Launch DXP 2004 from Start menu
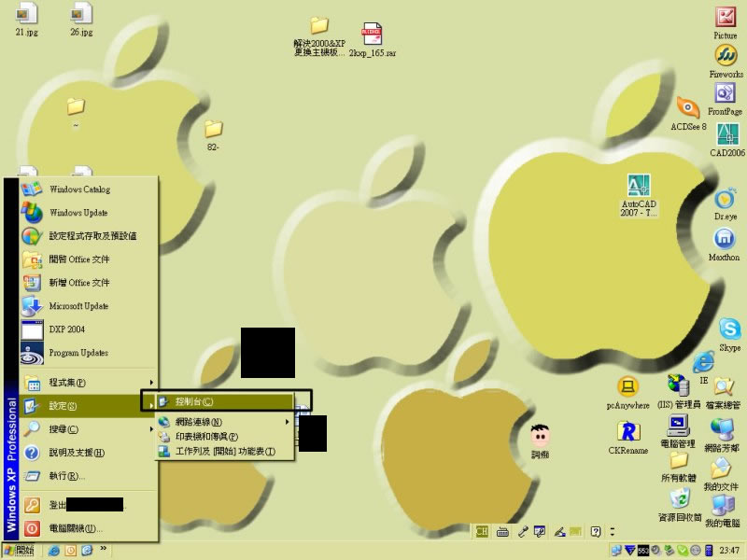The image size is (747, 560). [x=88, y=329]
